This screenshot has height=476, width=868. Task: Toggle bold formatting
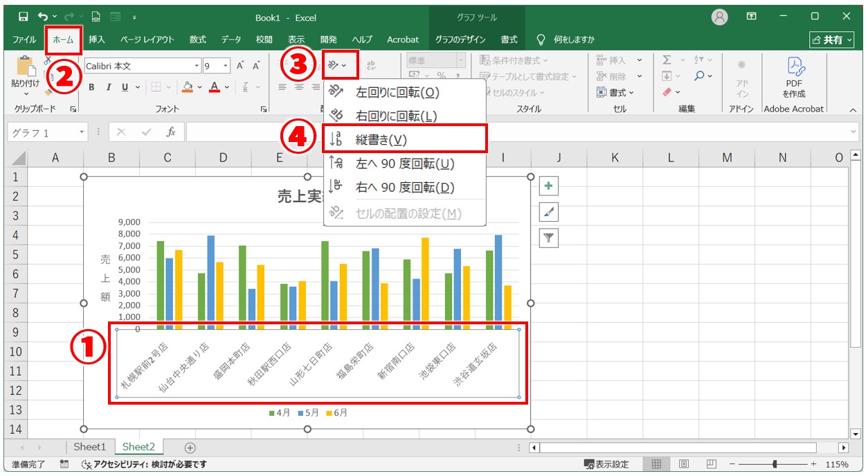tap(92, 87)
